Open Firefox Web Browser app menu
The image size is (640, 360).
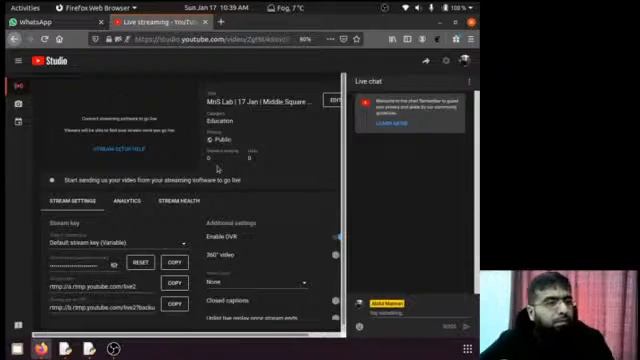[x=96, y=8]
